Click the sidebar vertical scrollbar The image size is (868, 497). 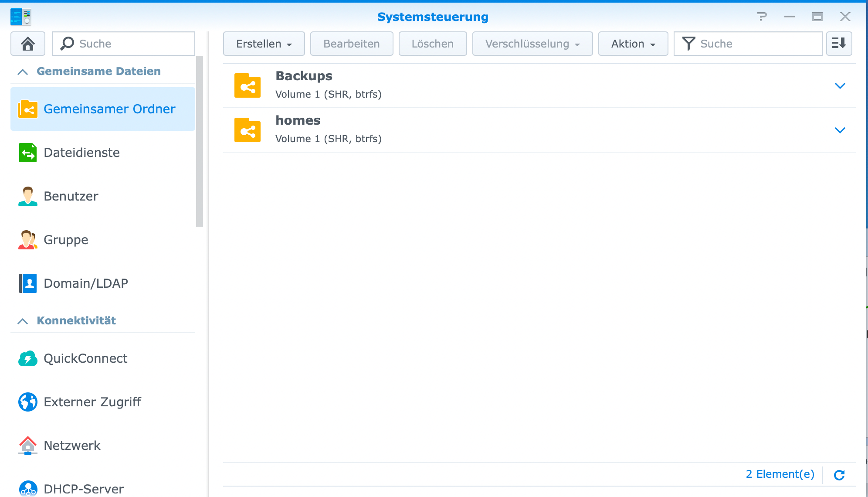click(200, 141)
